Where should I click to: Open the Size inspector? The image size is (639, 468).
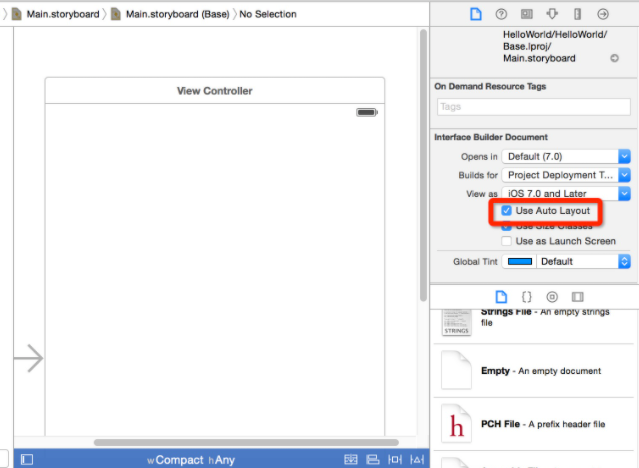(577, 14)
